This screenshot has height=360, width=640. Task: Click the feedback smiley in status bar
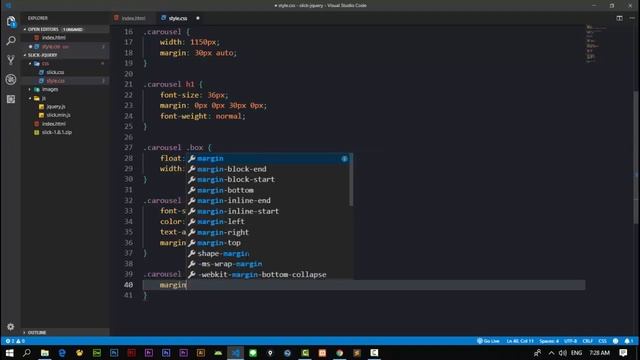(x=615, y=341)
